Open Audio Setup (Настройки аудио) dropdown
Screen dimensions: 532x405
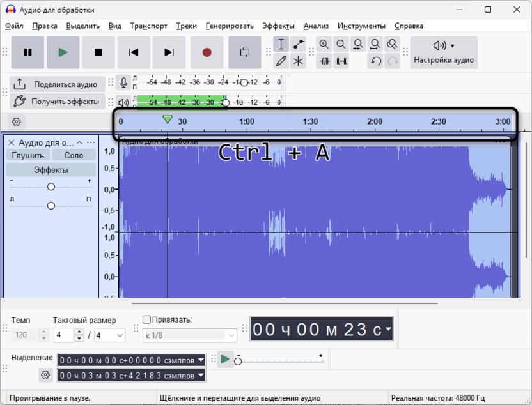click(444, 52)
